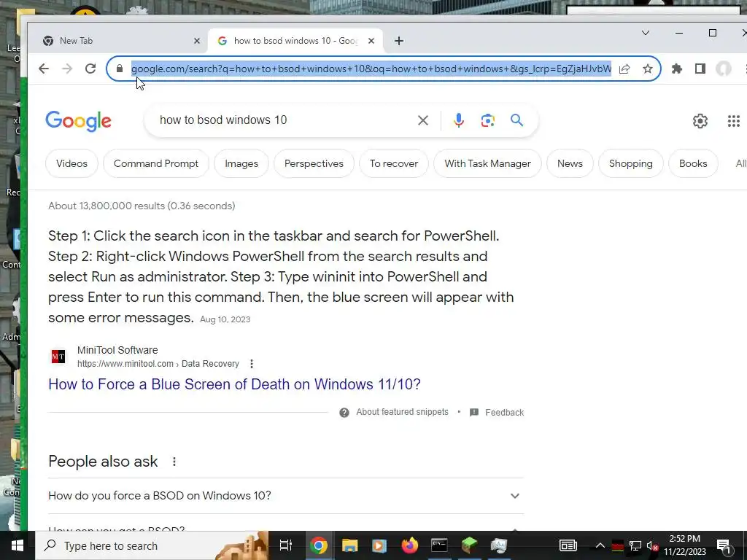Open the Google apps grid
Screen dimensions: 747x560
pyautogui.click(x=734, y=121)
